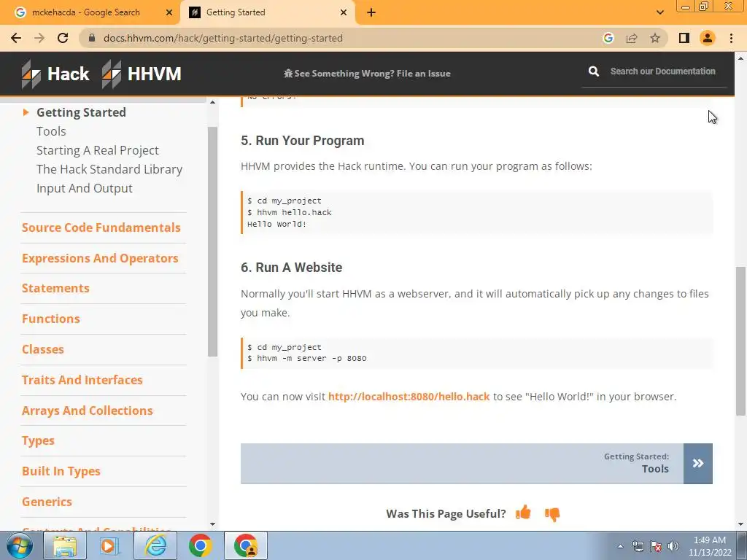Click the address bar URL
This screenshot has height=560, width=747.
(223, 38)
